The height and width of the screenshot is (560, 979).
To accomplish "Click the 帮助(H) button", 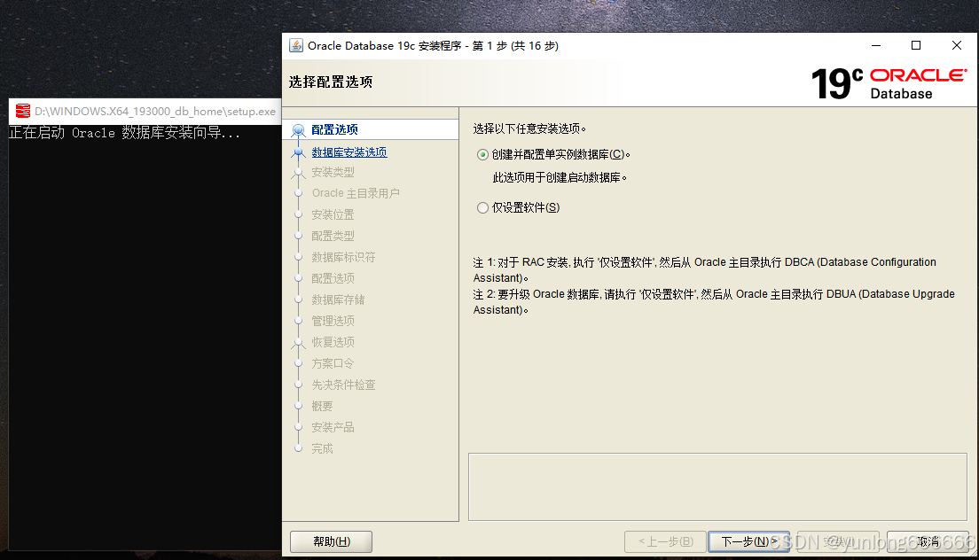I will pos(332,541).
